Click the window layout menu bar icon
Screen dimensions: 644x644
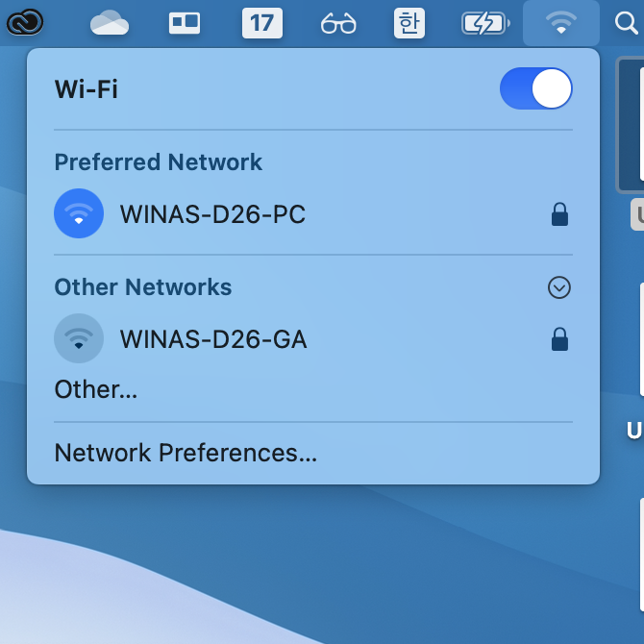click(x=185, y=23)
